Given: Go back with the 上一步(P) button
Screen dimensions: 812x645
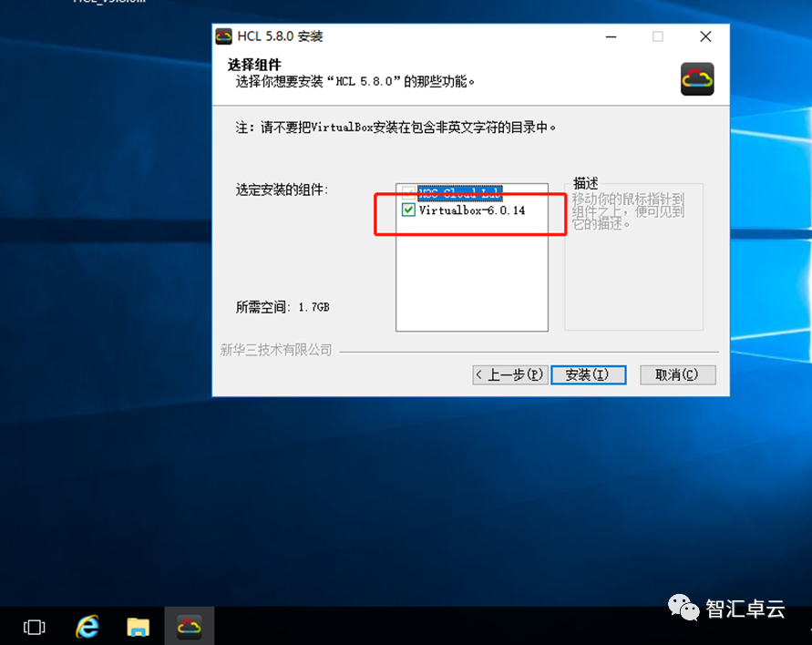Looking at the screenshot, I should click(510, 374).
